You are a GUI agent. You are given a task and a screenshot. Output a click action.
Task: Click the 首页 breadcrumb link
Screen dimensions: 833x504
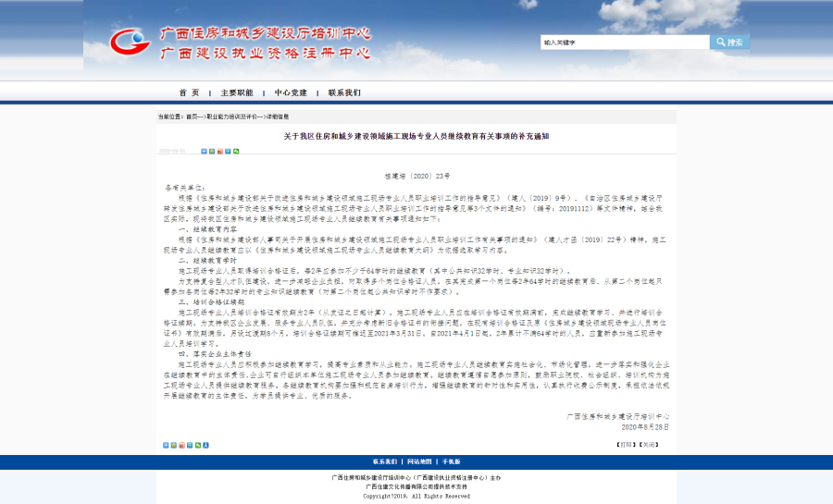(192, 117)
